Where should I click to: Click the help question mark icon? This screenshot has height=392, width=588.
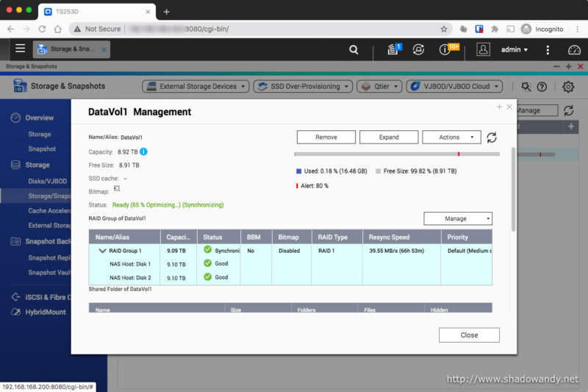[542, 87]
